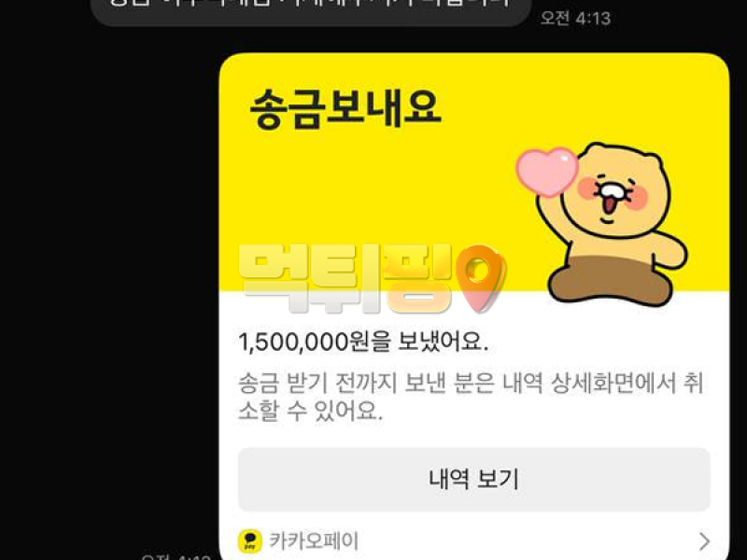Expand the 카카오페이 row chevron arrow
Image resolution: width=747 pixels, height=560 pixels.
(x=704, y=541)
